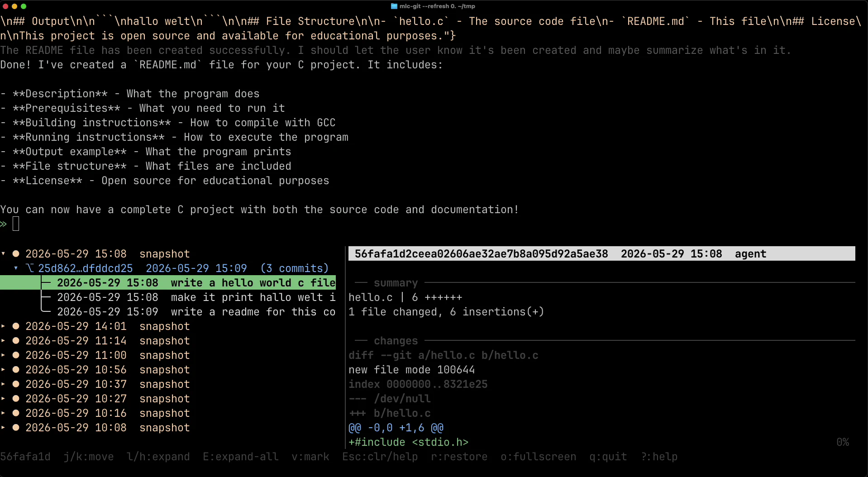Screen dimensions: 868x477
Task: Click the '**Building instructions**' bullet line
Action: (x=168, y=123)
